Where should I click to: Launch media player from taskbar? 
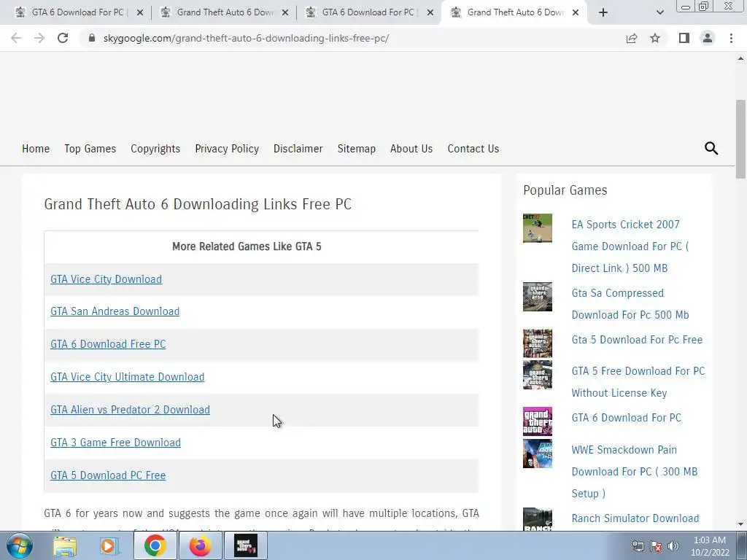click(x=109, y=545)
